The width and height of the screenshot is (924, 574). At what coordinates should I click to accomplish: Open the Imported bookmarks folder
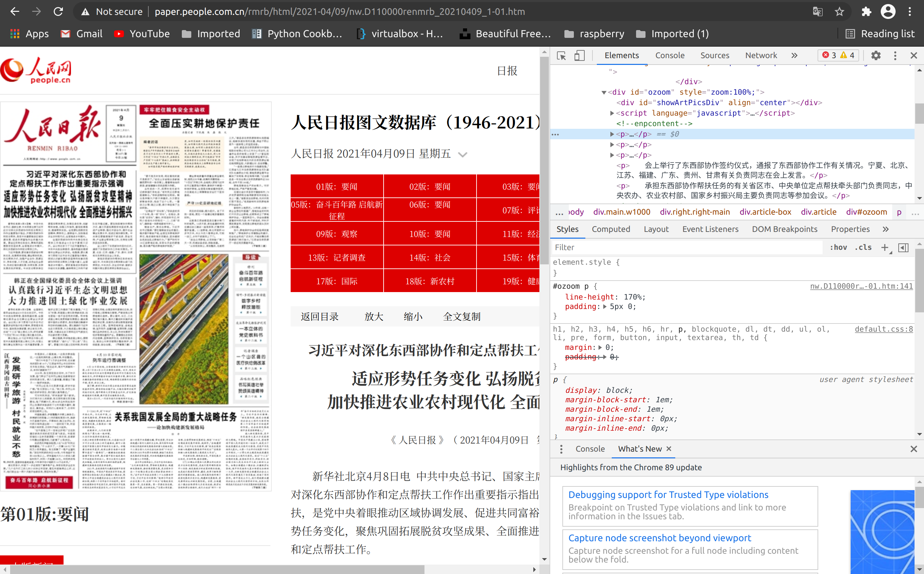click(211, 34)
